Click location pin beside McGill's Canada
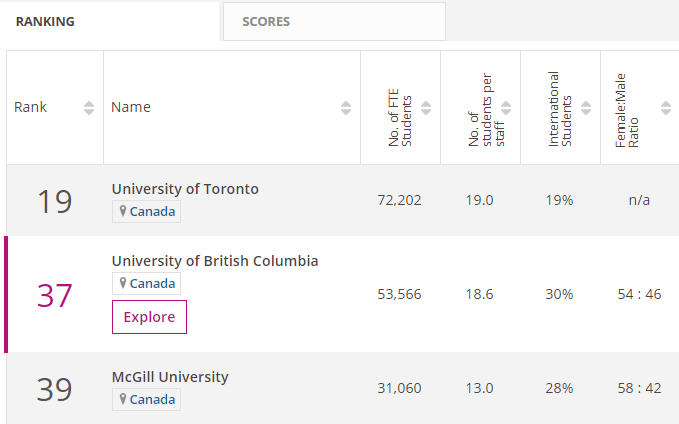The width and height of the screenshot is (679, 424). coord(124,399)
